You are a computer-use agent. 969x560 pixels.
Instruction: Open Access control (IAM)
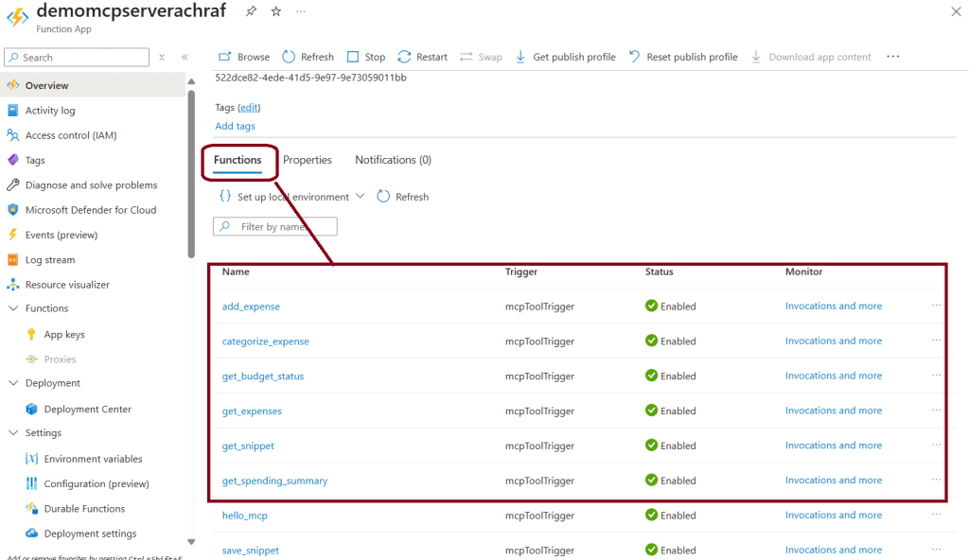coord(71,135)
